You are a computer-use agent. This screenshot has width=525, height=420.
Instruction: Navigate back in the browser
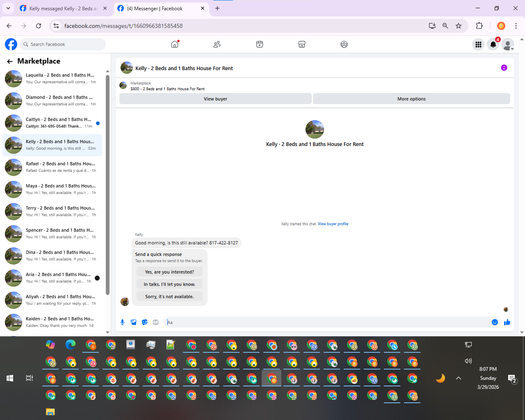9,26
